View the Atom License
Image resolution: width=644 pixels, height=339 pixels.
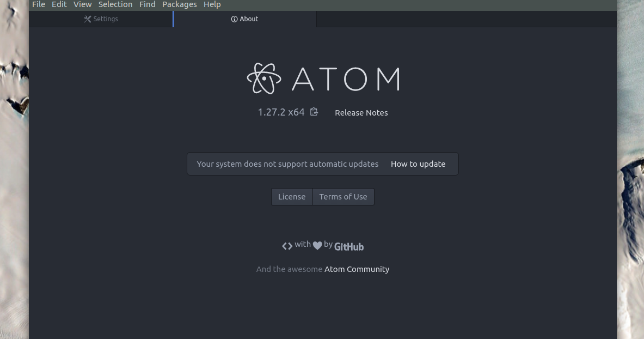pyautogui.click(x=292, y=196)
